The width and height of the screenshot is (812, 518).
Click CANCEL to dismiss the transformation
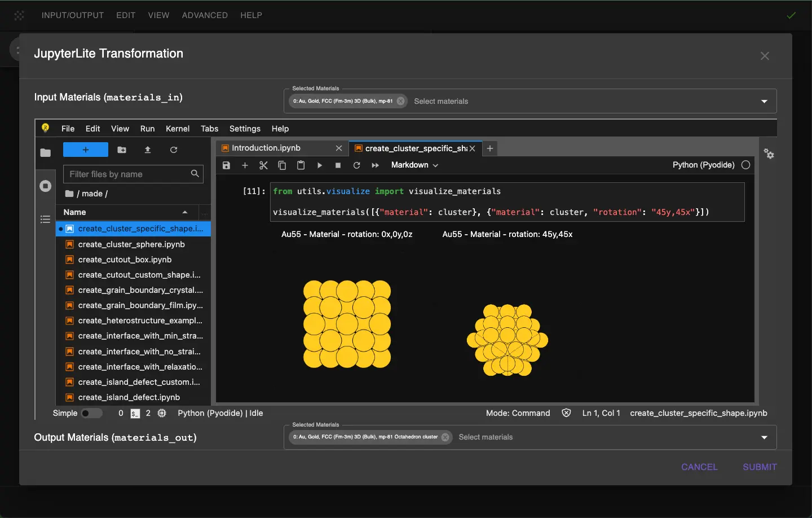tap(699, 467)
